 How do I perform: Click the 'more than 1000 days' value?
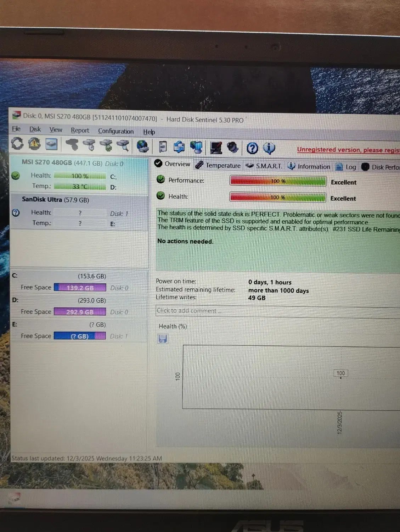[x=278, y=290]
